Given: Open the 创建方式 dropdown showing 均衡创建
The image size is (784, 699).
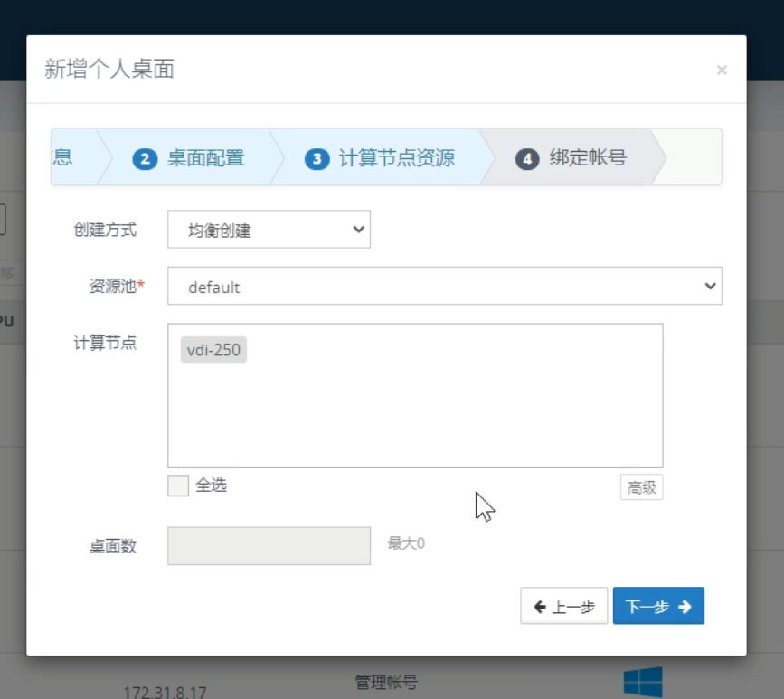Looking at the screenshot, I should tap(269, 230).
